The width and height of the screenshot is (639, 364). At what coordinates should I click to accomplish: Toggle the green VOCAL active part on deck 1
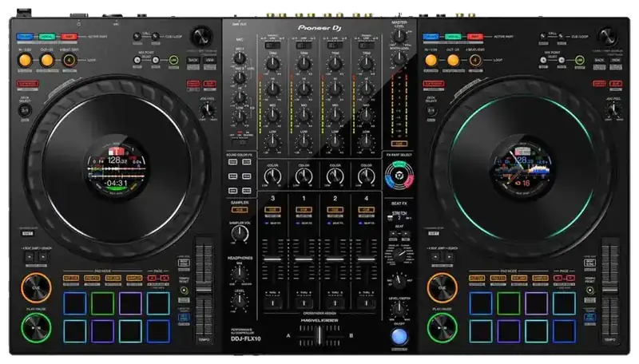(47, 37)
